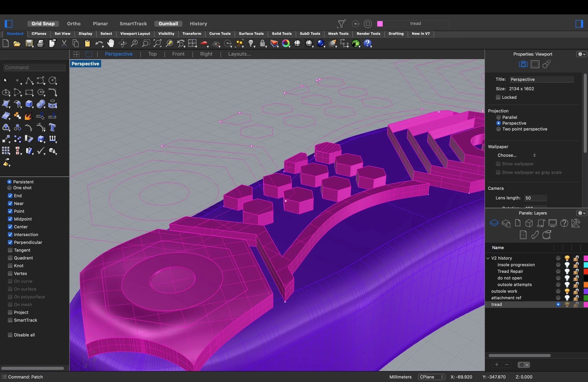Click the Open file folder icon
The image size is (588, 382).
click(17, 43)
